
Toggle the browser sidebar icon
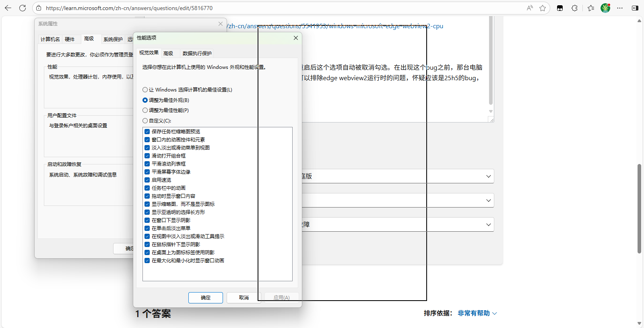coord(635,8)
